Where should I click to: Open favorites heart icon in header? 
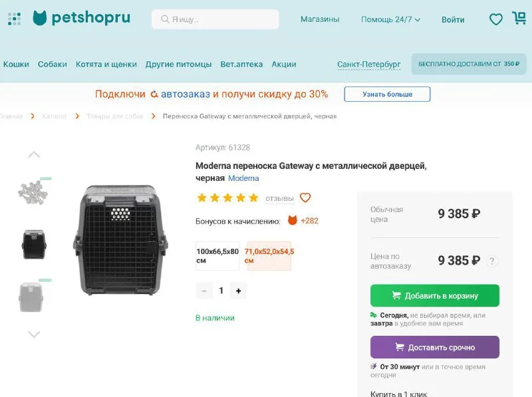tap(496, 19)
